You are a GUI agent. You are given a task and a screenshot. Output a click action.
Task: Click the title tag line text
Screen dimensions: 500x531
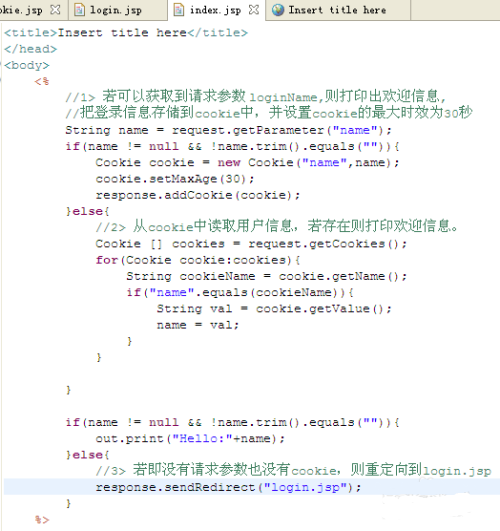click(126, 33)
